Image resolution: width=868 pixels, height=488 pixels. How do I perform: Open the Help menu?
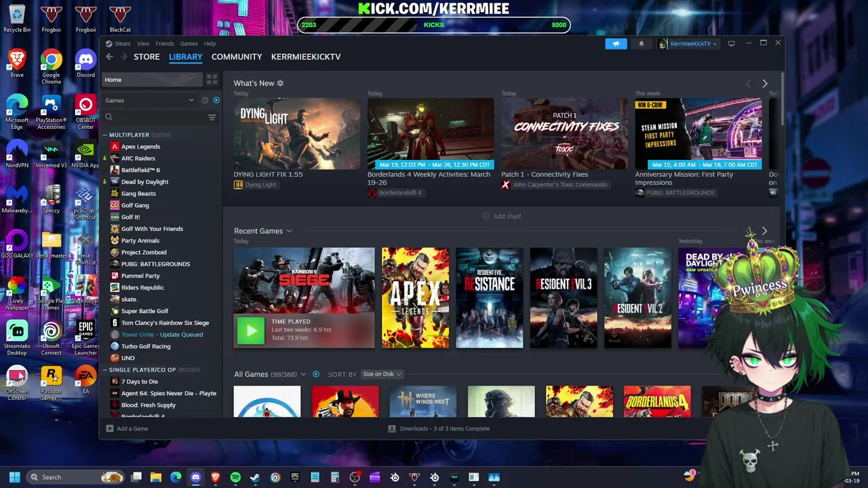coord(210,43)
